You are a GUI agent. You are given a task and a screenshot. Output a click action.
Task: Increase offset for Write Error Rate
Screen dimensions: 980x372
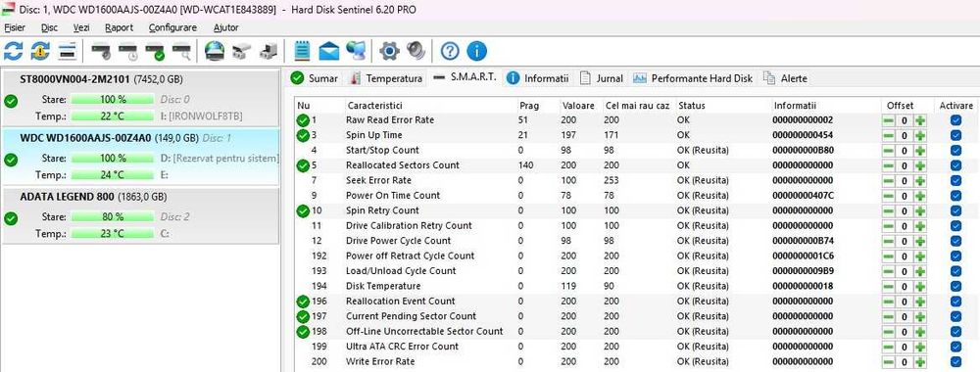(920, 361)
